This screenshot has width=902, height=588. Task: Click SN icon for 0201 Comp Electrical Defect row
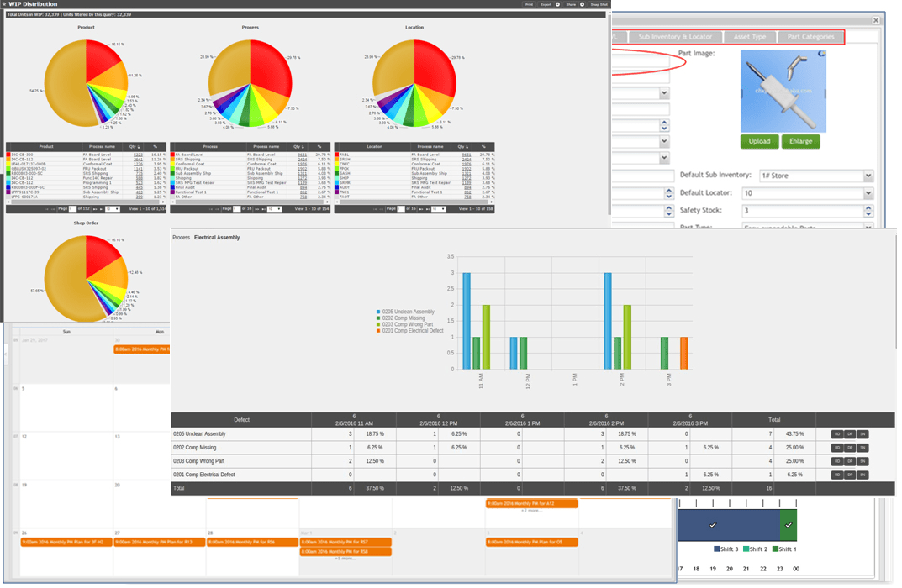tap(862, 475)
